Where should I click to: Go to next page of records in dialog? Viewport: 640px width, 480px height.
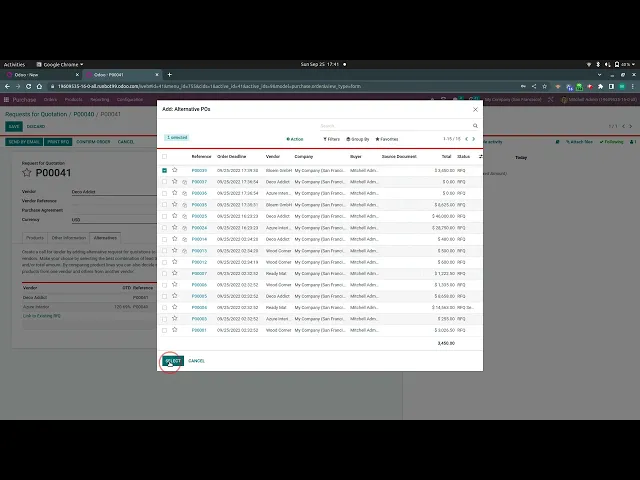[x=473, y=139]
